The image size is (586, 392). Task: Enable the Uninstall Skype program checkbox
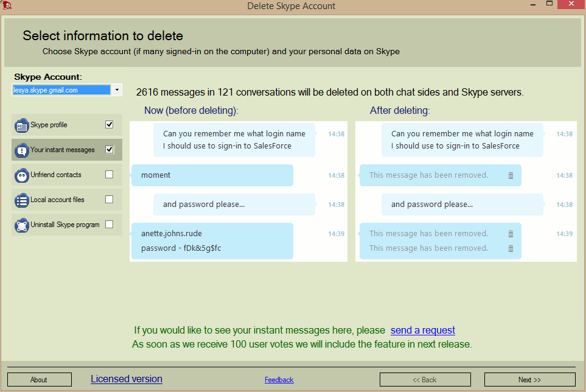coord(109,225)
